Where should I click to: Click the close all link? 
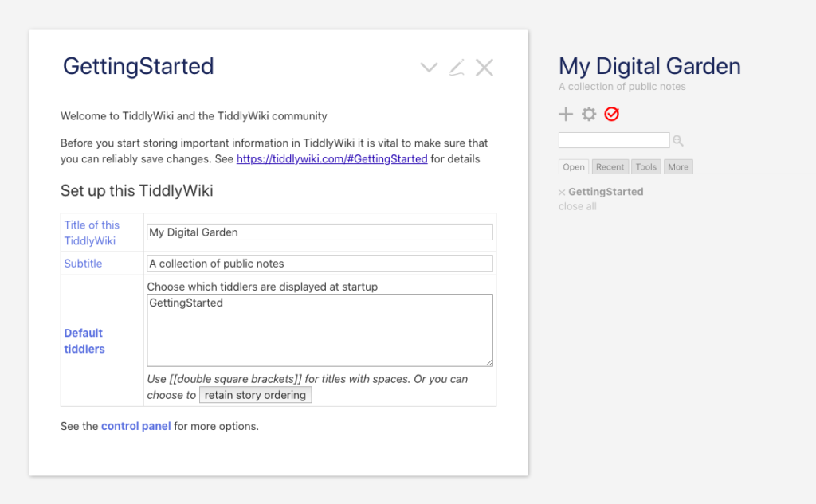click(578, 207)
